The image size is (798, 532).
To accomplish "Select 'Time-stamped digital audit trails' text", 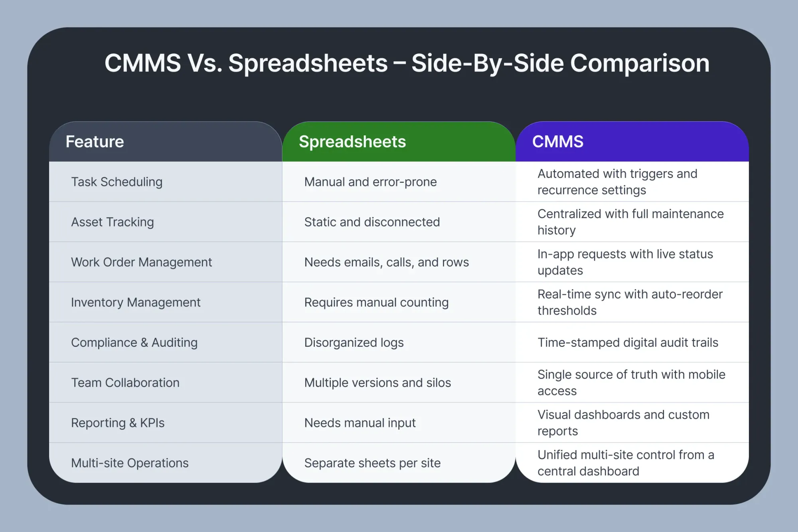I will [628, 342].
